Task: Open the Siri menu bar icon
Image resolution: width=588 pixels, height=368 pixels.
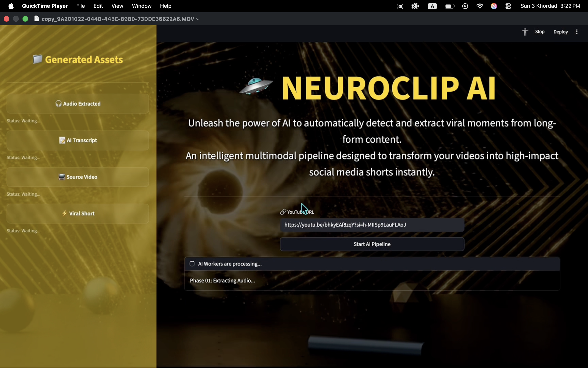Action: pos(494,6)
